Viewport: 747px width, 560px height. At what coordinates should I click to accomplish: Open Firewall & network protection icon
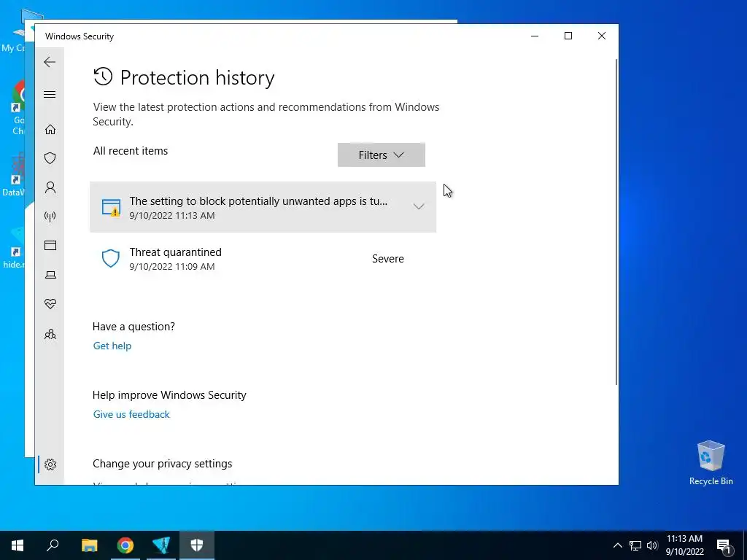[x=50, y=217]
